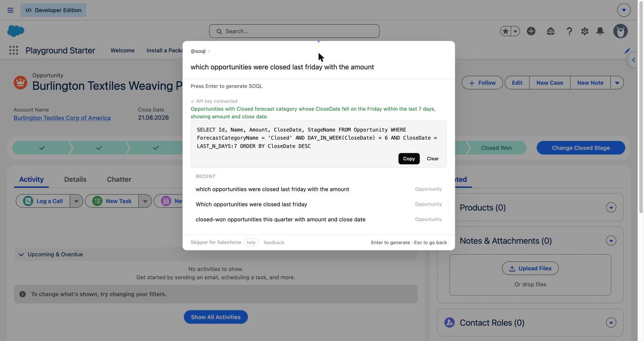This screenshot has height=341, width=644.
Task: Click the New Case button
Action: (x=550, y=83)
